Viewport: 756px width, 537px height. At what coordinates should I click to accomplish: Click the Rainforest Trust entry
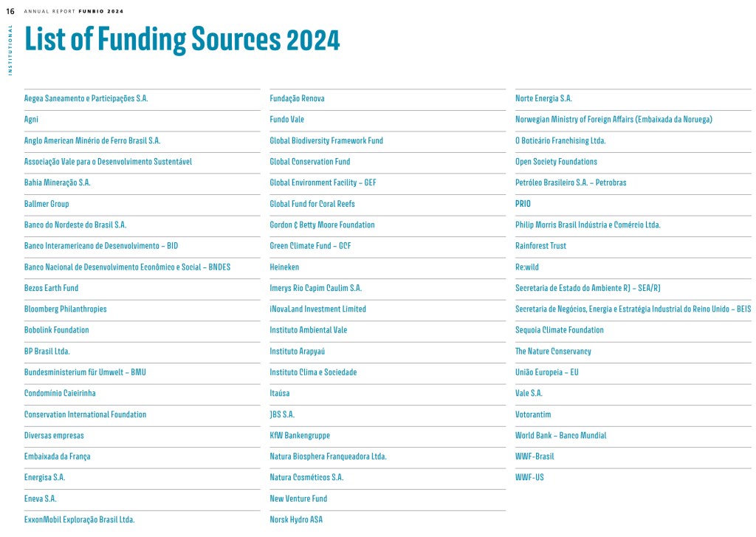pos(540,246)
